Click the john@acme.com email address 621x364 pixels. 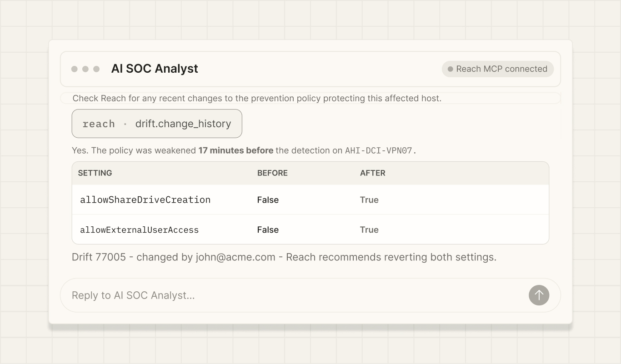(235, 257)
